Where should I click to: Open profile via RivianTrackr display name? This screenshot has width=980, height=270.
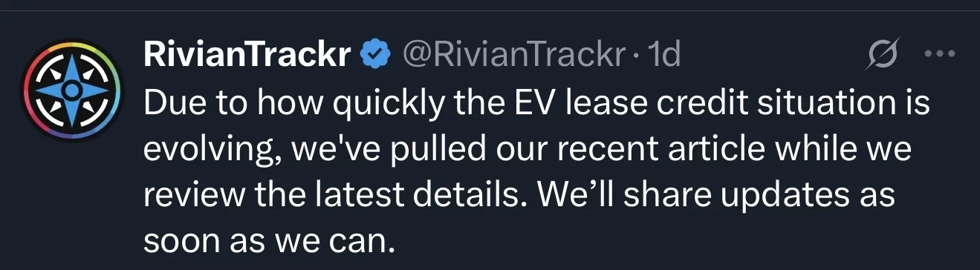tap(248, 54)
